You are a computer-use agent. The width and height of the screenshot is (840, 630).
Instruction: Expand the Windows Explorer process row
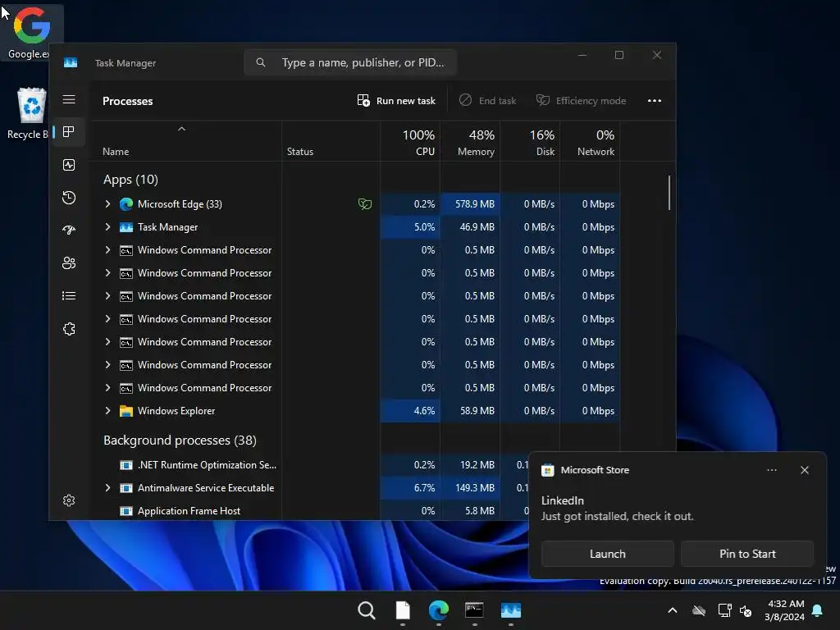107,411
